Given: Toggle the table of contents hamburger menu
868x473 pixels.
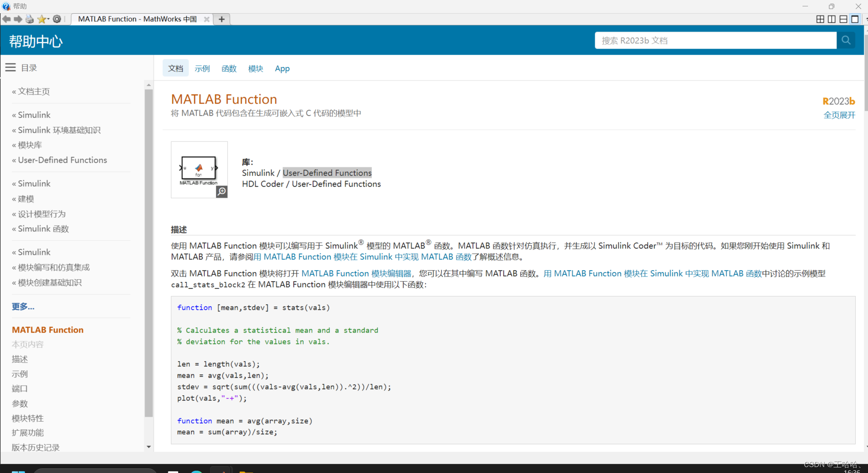Looking at the screenshot, I should (x=10, y=67).
